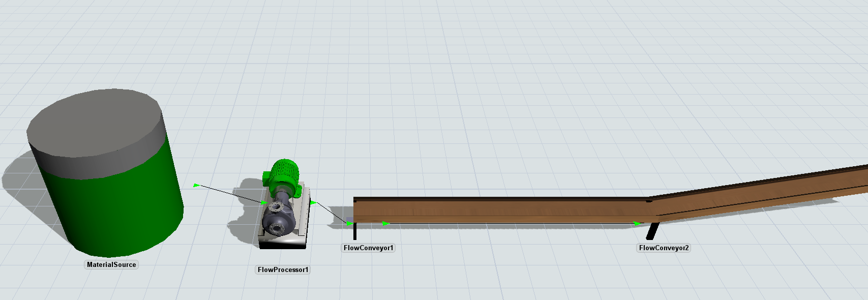
Task: Click the FlowConveyor1 name label
Action: point(368,248)
